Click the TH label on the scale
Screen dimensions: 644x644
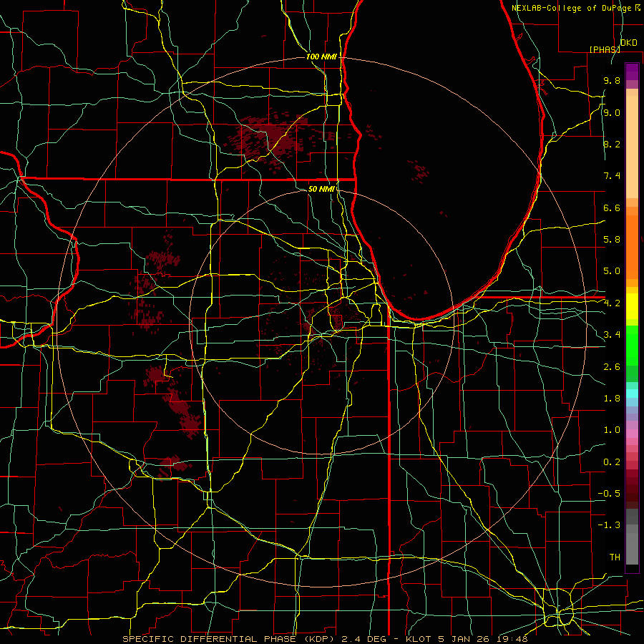[x=615, y=557]
